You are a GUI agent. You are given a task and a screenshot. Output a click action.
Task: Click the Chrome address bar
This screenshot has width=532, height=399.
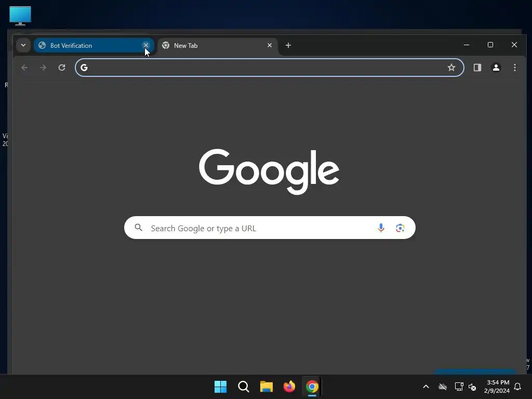click(270, 68)
